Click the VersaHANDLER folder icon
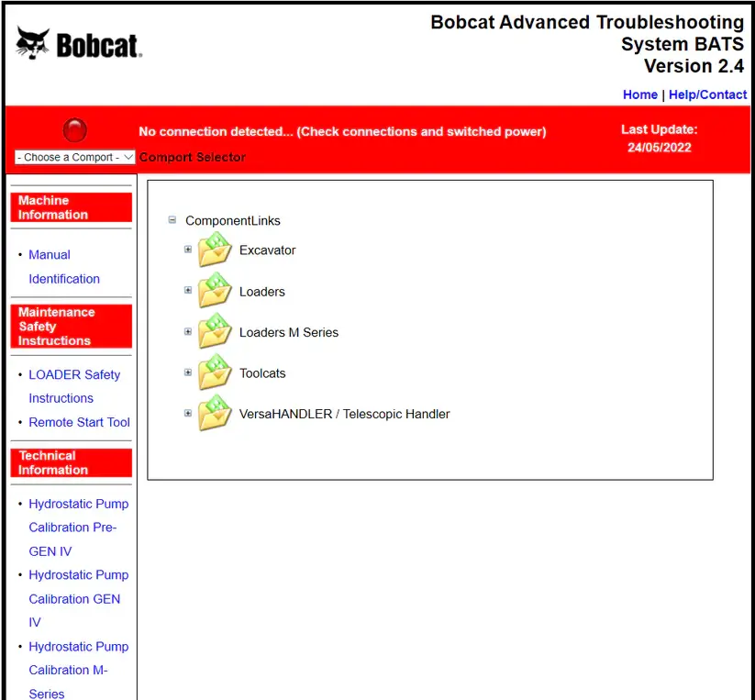Image resolution: width=755 pixels, height=700 pixels. pyautogui.click(x=215, y=414)
